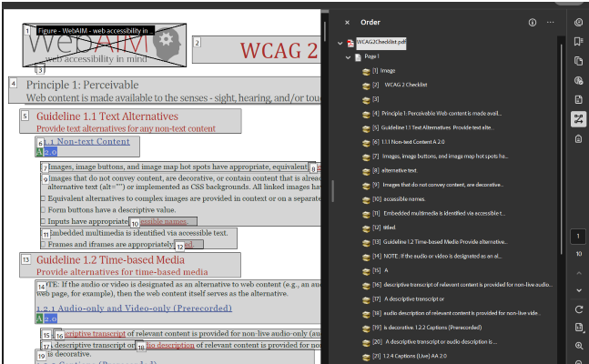This screenshot has height=364, width=589.
Task: Click the container icon of the [20] row
Action: click(x=366, y=343)
